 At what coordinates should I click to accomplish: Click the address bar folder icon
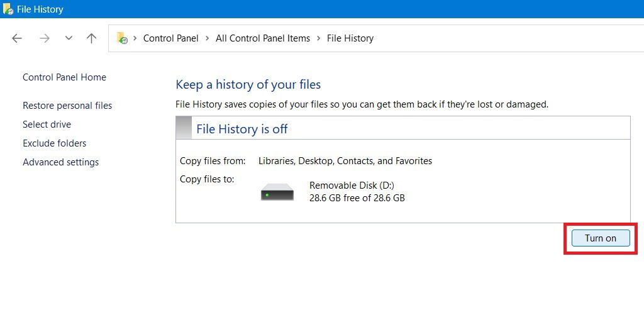(122, 38)
